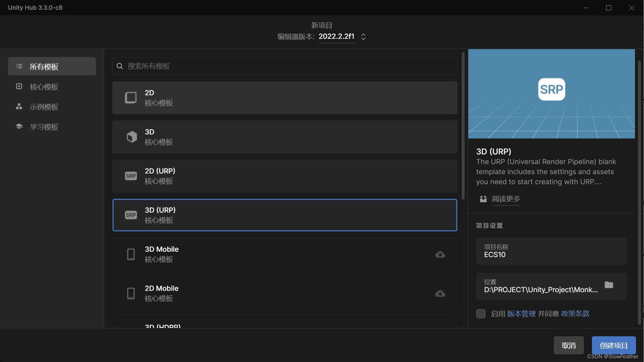Screen dimensions: 644x362
Task: Open the 政策条款 link
Action: [x=575, y=314]
